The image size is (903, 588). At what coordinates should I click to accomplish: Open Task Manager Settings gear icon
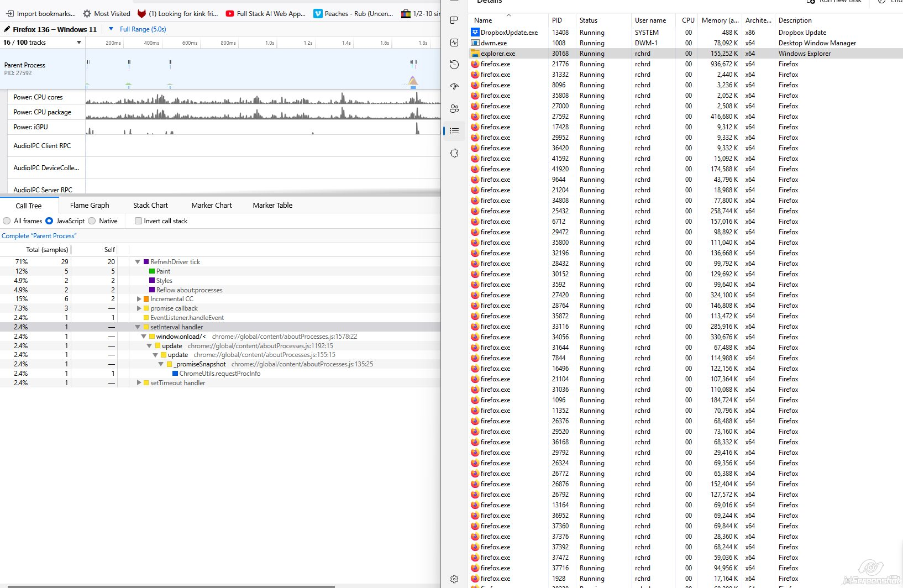click(454, 579)
